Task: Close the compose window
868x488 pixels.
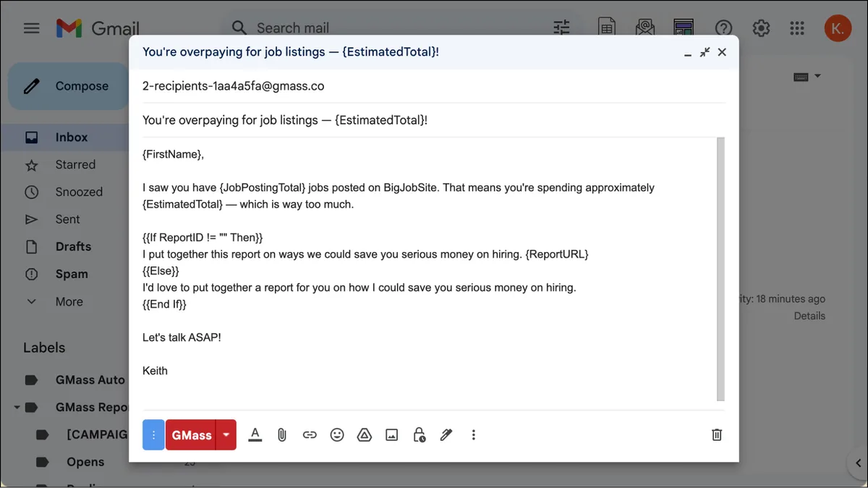Action: pyautogui.click(x=722, y=52)
